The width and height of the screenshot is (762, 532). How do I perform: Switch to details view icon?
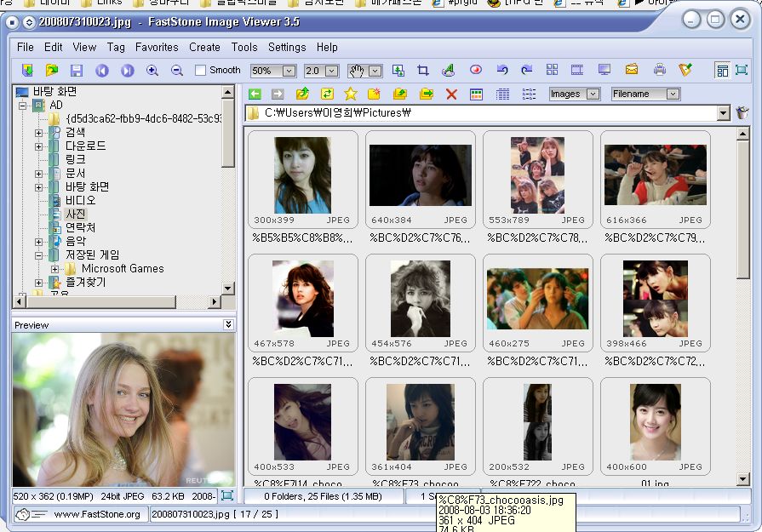(x=502, y=94)
